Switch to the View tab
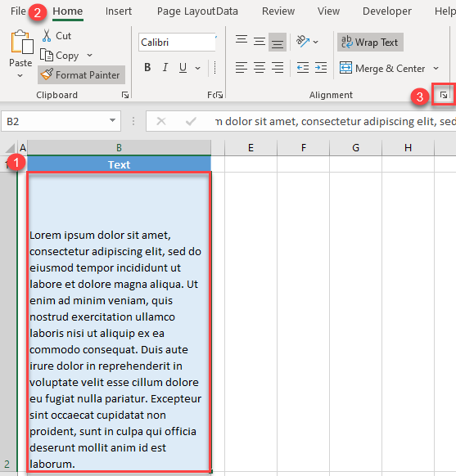The image size is (456, 476). point(328,11)
